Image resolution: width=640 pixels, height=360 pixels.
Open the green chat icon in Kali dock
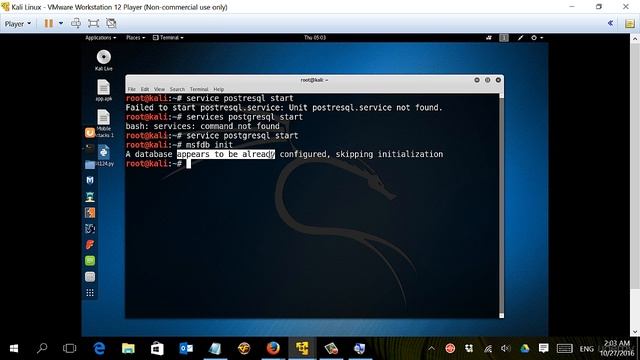pyautogui.click(x=90, y=260)
